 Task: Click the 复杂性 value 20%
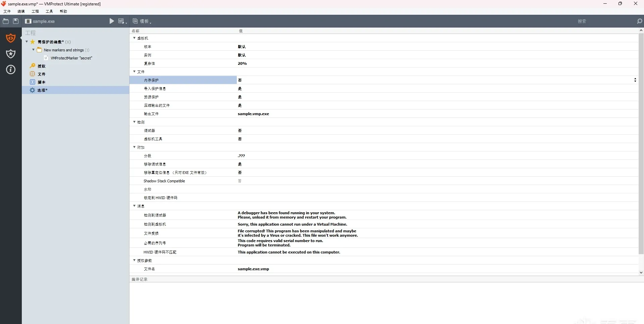pyautogui.click(x=242, y=63)
